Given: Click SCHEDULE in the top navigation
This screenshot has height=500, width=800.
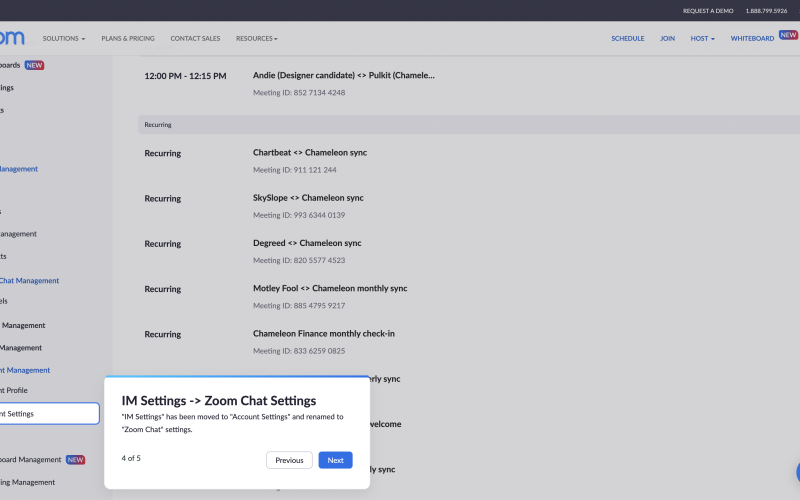Looking at the screenshot, I should (x=627, y=38).
